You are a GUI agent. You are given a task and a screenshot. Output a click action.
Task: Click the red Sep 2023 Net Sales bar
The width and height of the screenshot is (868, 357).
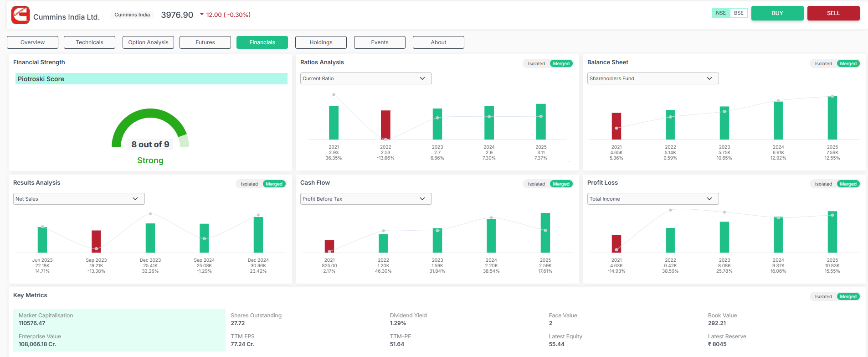[96, 241]
